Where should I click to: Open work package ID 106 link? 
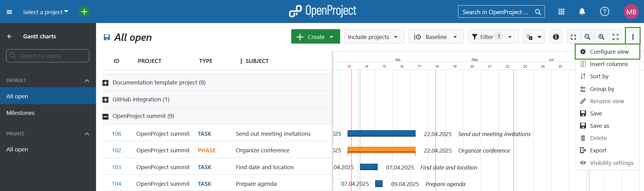pos(116,134)
